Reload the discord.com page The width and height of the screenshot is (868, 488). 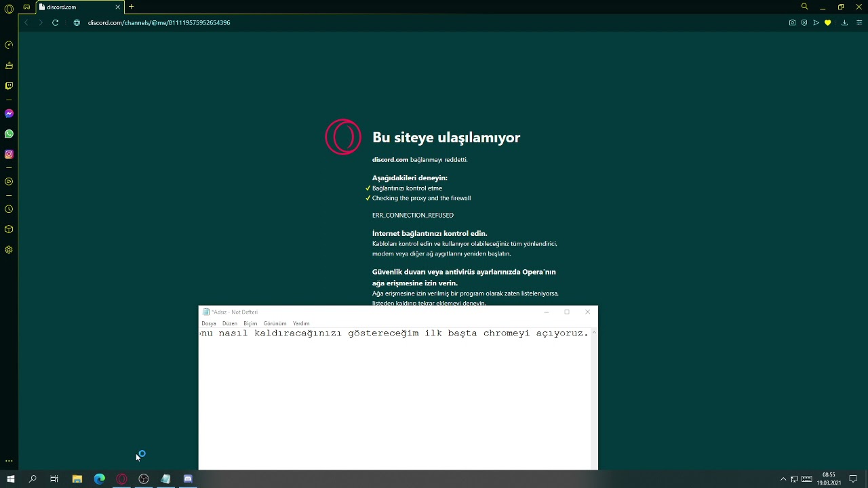[55, 22]
